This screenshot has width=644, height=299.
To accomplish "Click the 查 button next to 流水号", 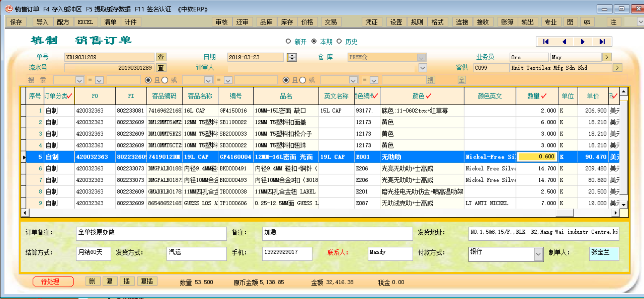I will tap(161, 68).
